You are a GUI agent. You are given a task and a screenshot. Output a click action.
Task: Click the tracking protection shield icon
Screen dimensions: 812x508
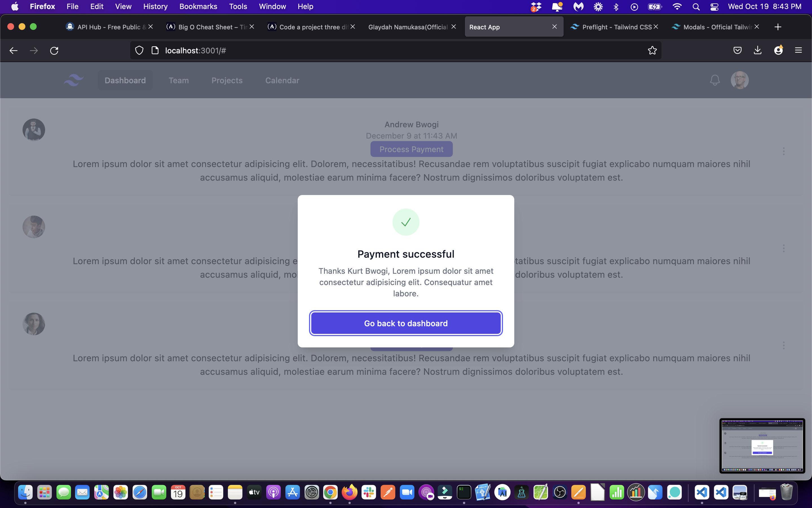pos(139,51)
